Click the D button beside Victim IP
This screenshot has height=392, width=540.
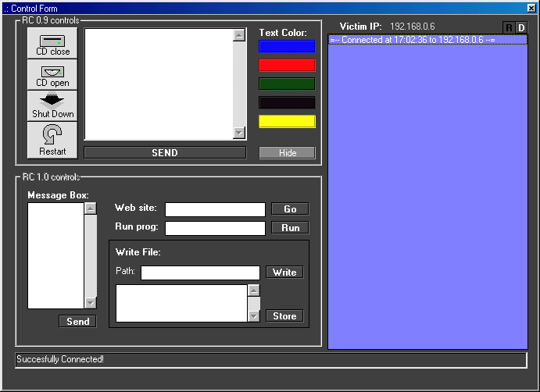click(x=521, y=27)
